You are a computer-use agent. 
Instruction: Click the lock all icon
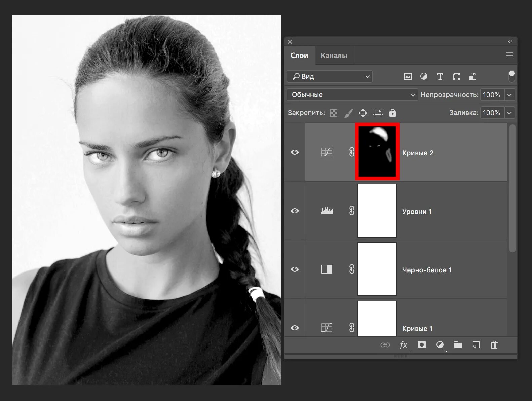click(392, 113)
